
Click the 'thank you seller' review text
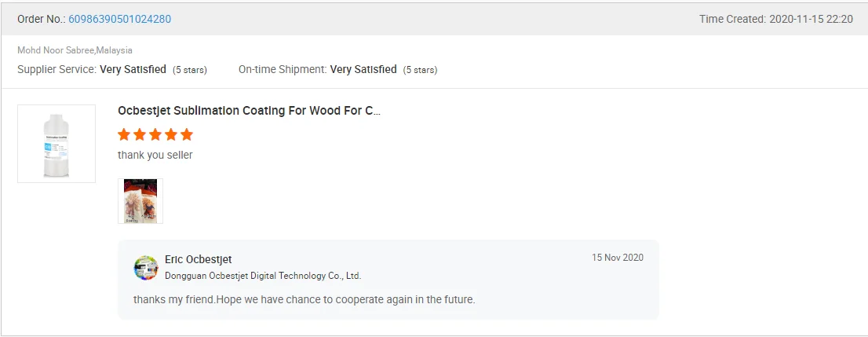(155, 155)
